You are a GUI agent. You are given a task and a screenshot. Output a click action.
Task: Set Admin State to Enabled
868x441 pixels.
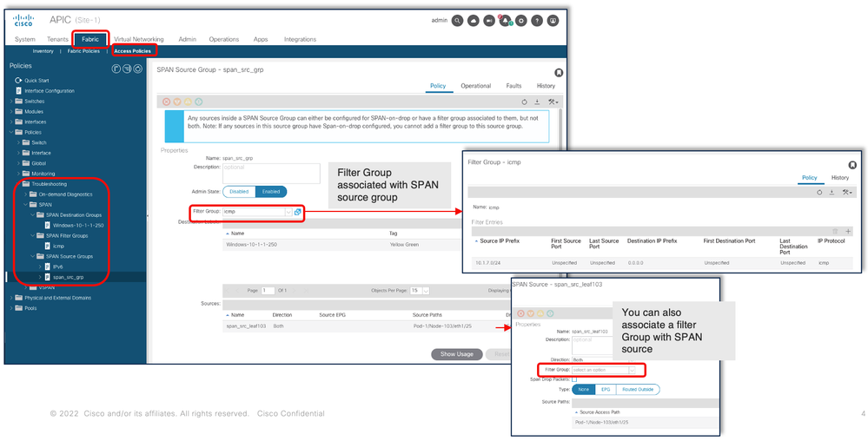271,192
